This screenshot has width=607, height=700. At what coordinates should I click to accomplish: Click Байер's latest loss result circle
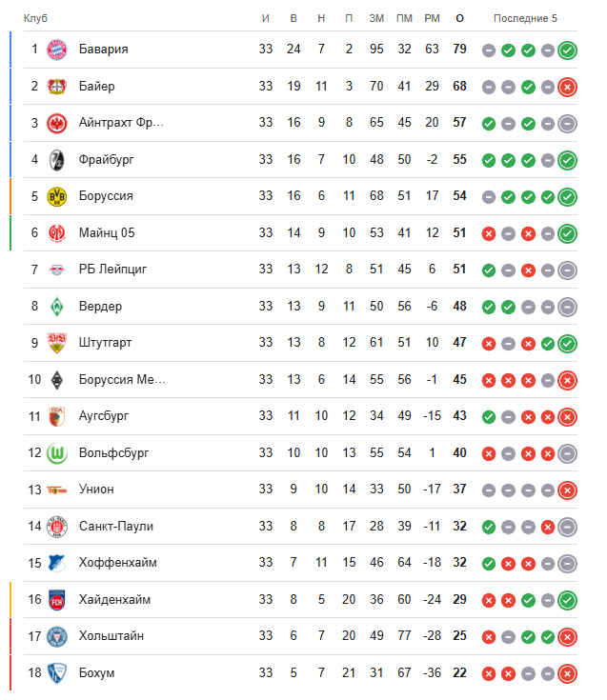pyautogui.click(x=567, y=87)
